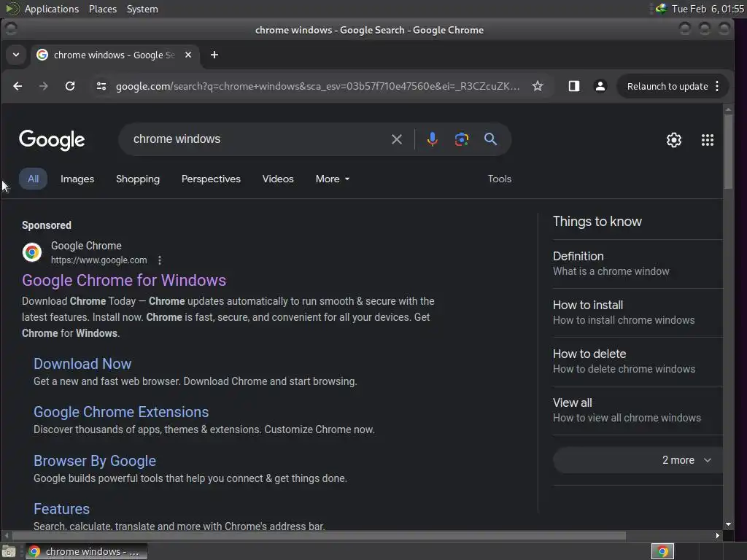Open the Applications menu

click(52, 9)
